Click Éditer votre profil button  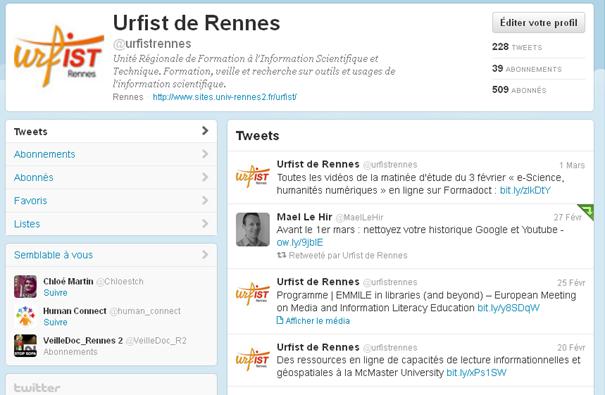click(x=539, y=23)
